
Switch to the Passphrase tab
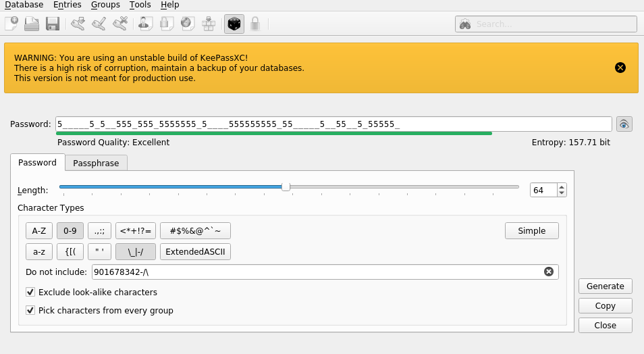tap(96, 163)
